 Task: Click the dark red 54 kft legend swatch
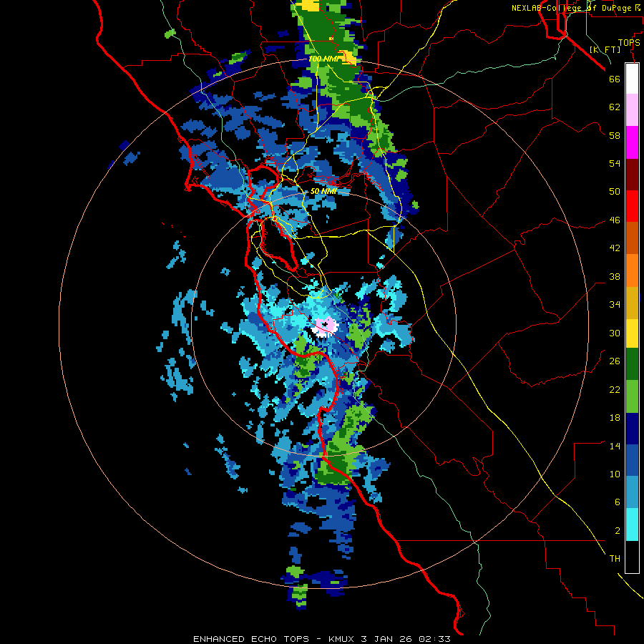(632, 174)
